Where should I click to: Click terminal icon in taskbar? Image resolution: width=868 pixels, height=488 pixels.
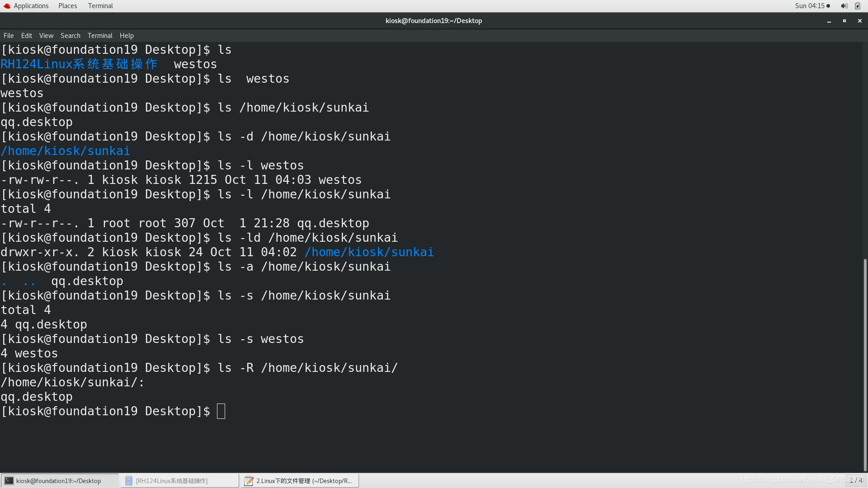coord(9,481)
